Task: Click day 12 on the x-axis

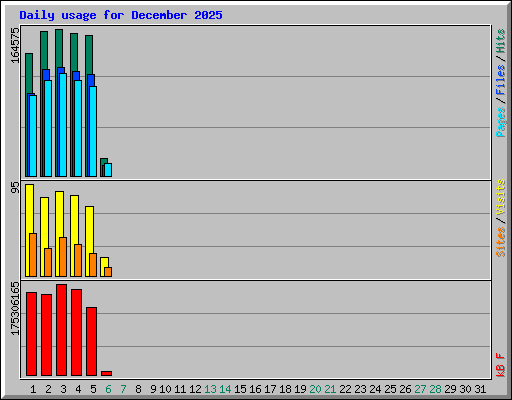Action: 195,389
